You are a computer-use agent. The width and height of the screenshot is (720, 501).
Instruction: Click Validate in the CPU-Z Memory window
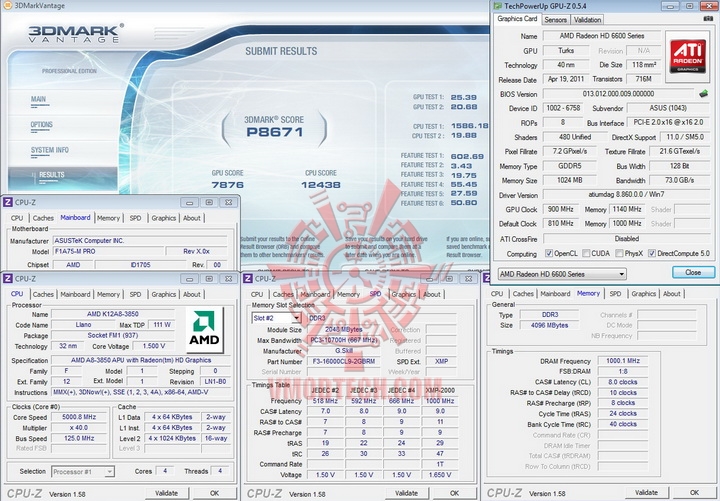click(647, 493)
